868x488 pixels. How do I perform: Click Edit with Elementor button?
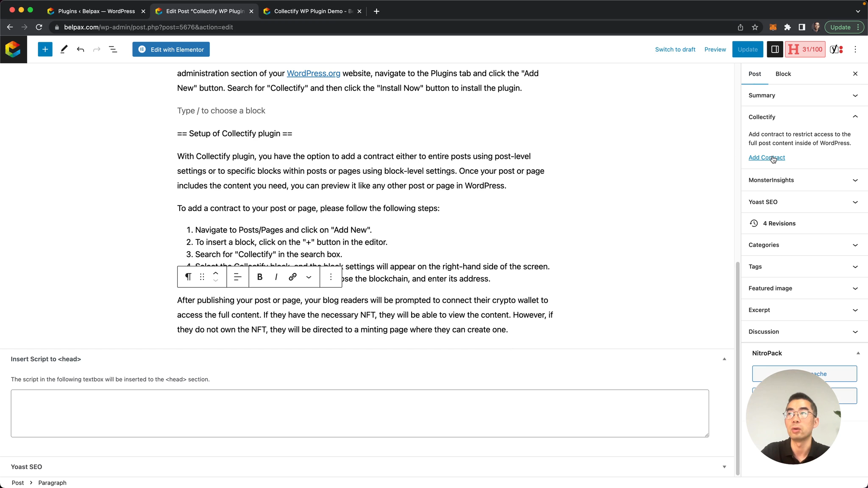[171, 50]
